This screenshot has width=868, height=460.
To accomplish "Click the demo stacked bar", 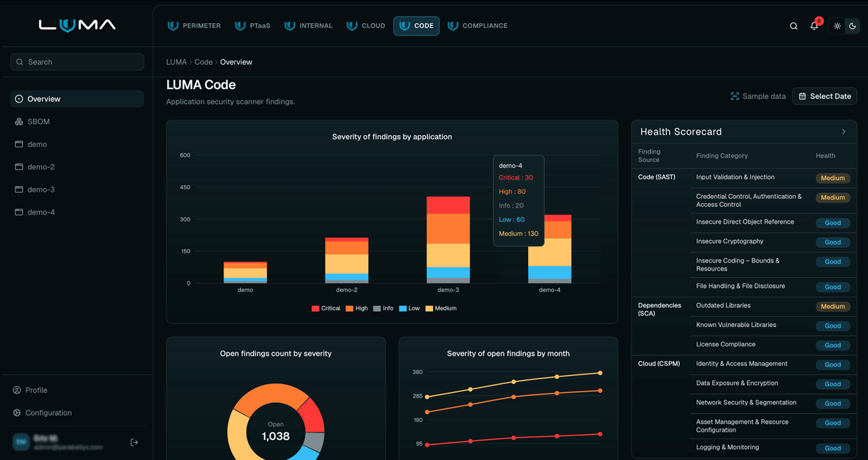I will click(x=245, y=273).
